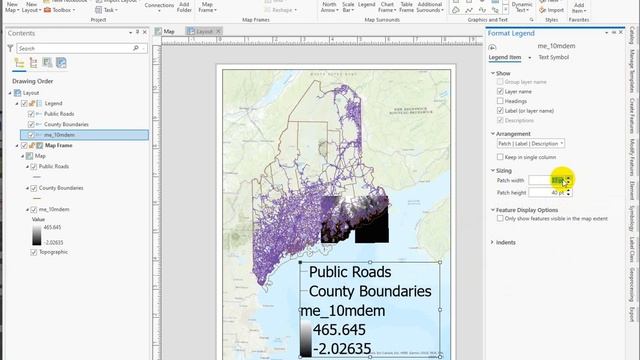
Task: Select List By Element Type
Action: point(33,63)
